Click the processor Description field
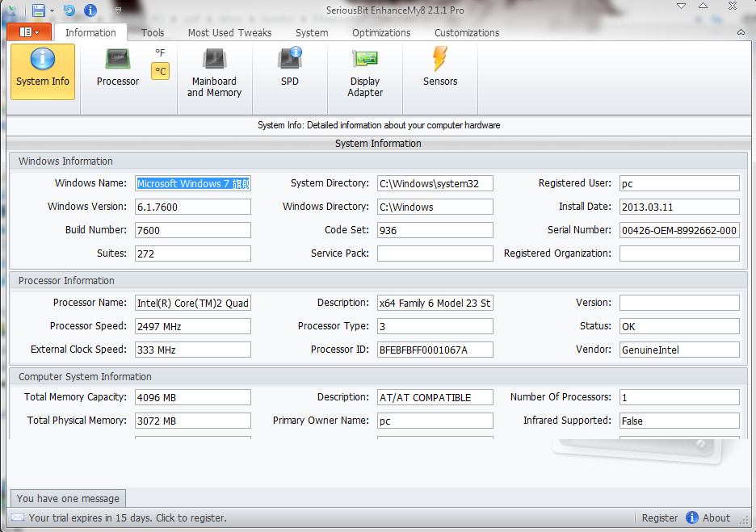Viewport: 756px width, 532px height. (435, 303)
